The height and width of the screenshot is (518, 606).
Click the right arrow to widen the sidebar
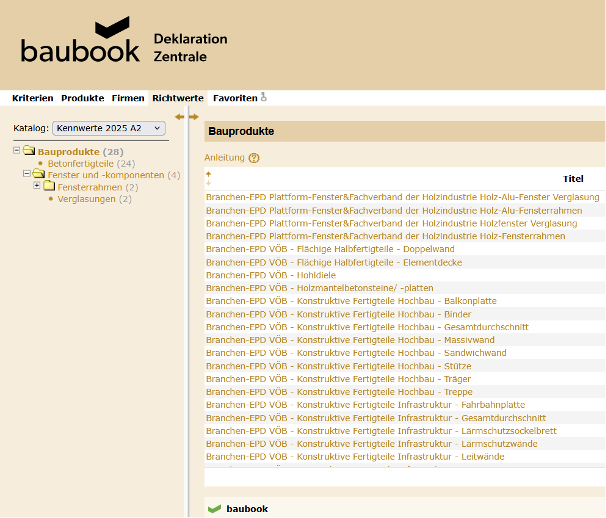point(194,117)
